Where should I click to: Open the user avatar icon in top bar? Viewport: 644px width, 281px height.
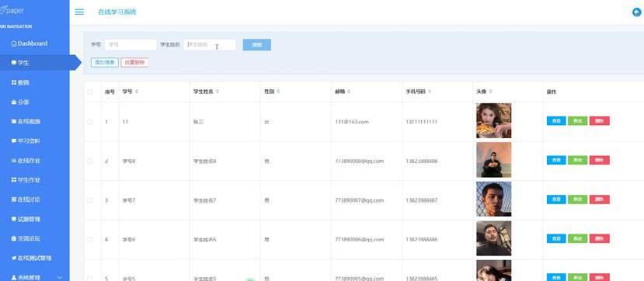(637, 12)
